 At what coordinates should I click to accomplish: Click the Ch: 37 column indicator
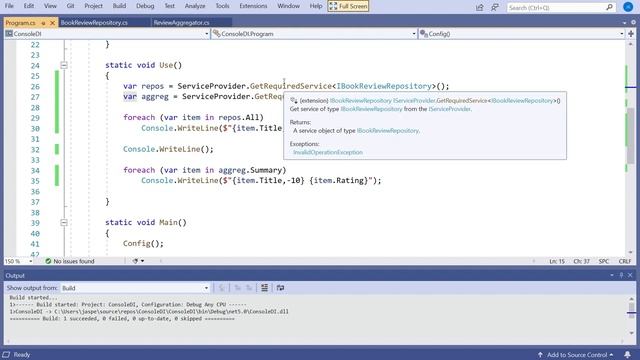point(581,261)
